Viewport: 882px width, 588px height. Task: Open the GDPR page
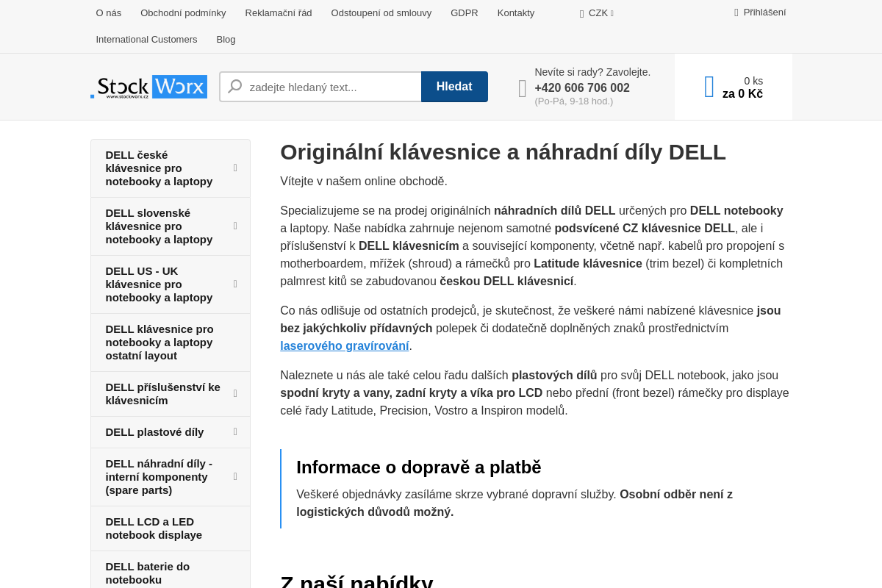(x=465, y=13)
